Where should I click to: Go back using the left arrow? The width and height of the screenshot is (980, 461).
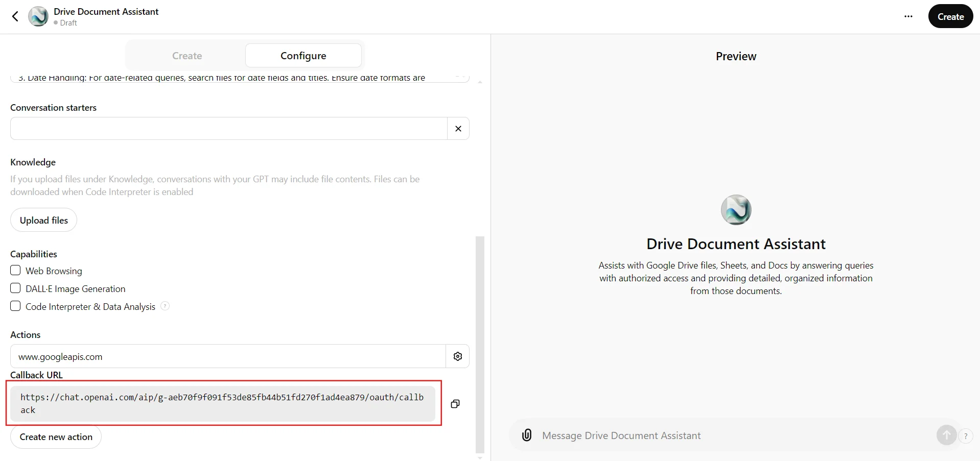15,17
